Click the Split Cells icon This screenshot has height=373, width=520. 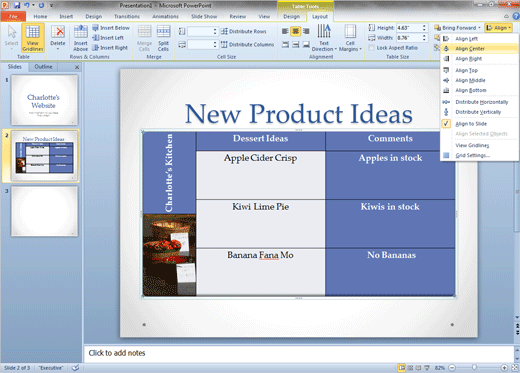(163, 38)
